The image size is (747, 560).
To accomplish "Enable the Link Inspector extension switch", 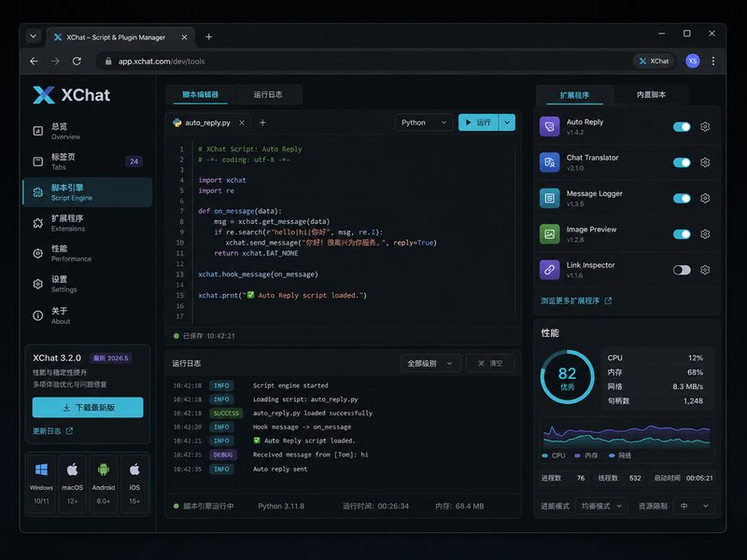I will [x=682, y=270].
